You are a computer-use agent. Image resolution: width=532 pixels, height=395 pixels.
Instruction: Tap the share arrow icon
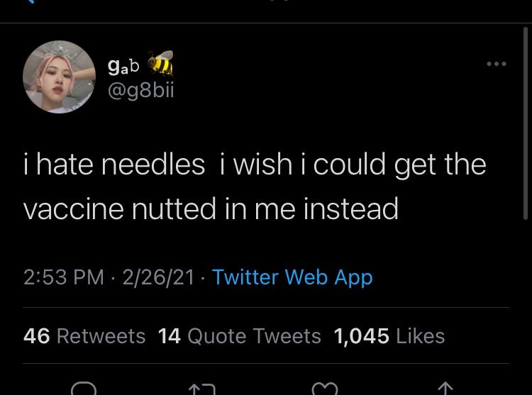click(x=445, y=389)
